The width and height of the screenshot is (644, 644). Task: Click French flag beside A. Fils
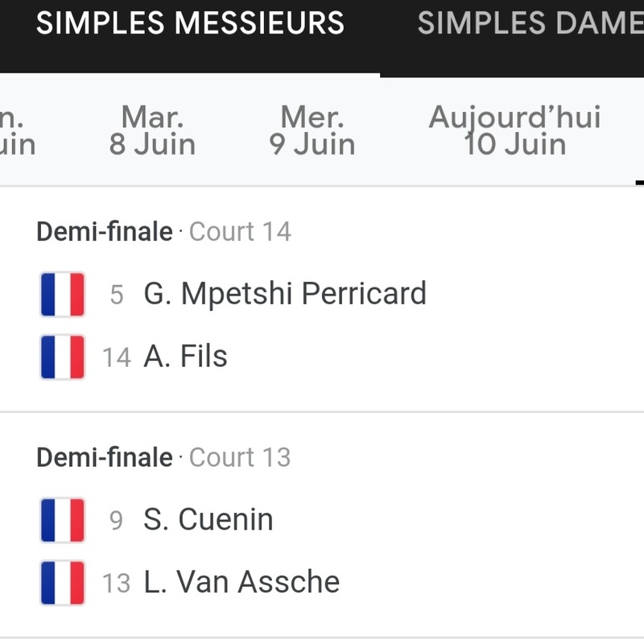[x=63, y=357]
